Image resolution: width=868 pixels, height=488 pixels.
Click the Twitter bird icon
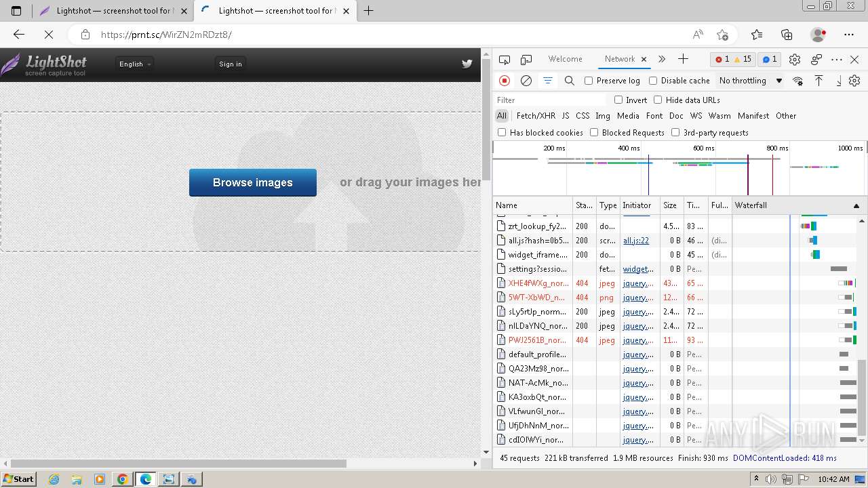coord(467,64)
